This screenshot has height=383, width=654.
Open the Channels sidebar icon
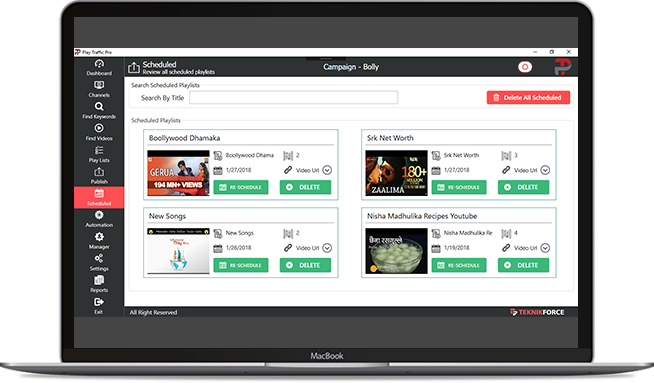point(99,89)
